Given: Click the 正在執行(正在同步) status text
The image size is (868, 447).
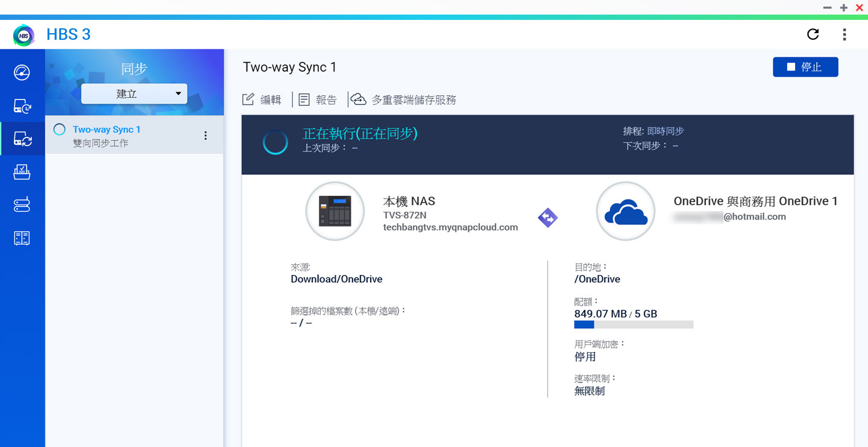Looking at the screenshot, I should pos(360,133).
